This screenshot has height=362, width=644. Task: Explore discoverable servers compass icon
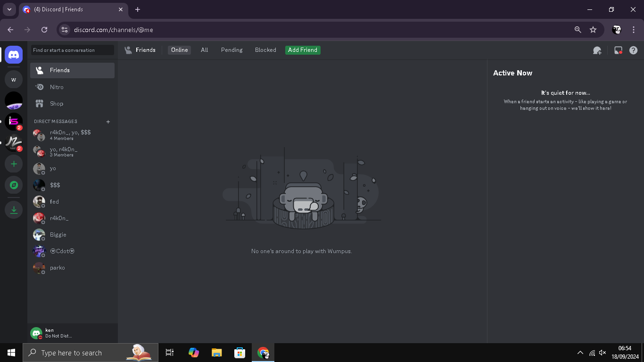(x=14, y=185)
